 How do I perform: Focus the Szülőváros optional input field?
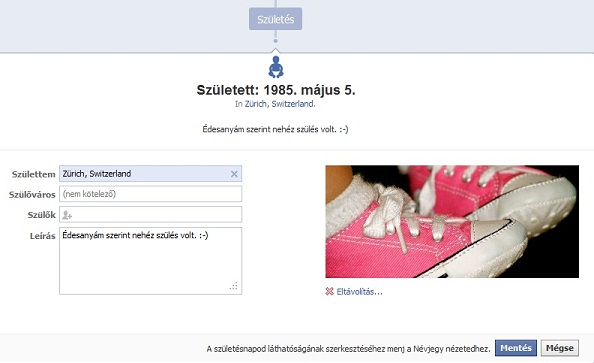(150, 194)
